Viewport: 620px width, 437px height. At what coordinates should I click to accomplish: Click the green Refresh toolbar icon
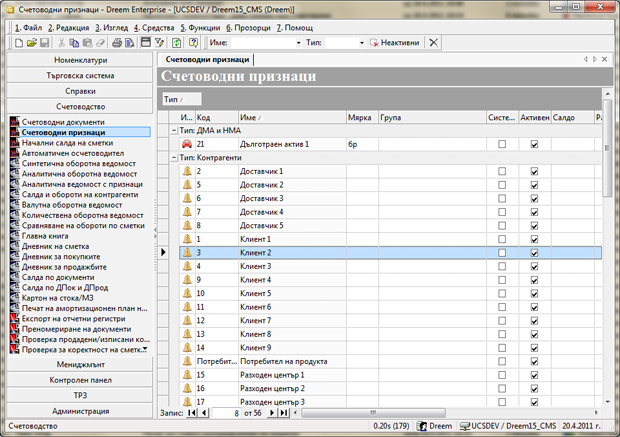coord(176,43)
